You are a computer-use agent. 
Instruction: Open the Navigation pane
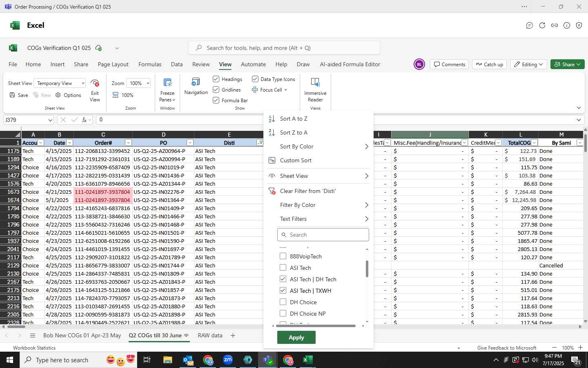[x=196, y=86]
